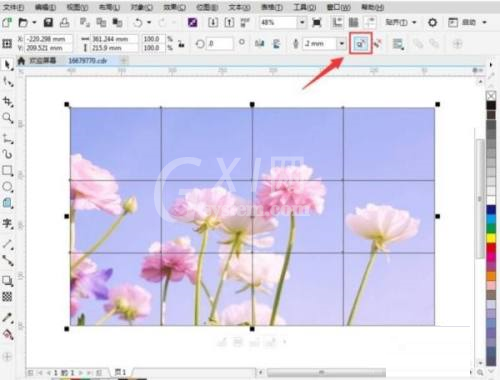Open the wrap text dropdown button in property bar
This screenshot has width=500, height=380.
pyautogui.click(x=398, y=44)
